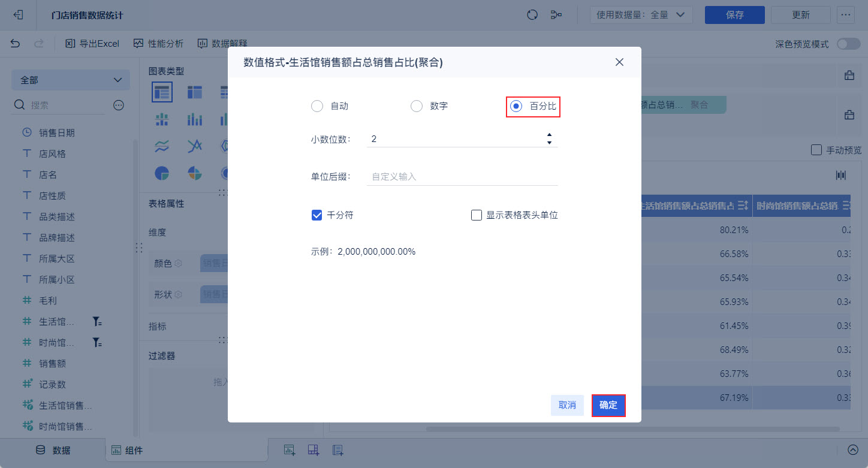Close the 数值格式 dialog
Viewport: 868px width, 468px height.
tap(620, 62)
